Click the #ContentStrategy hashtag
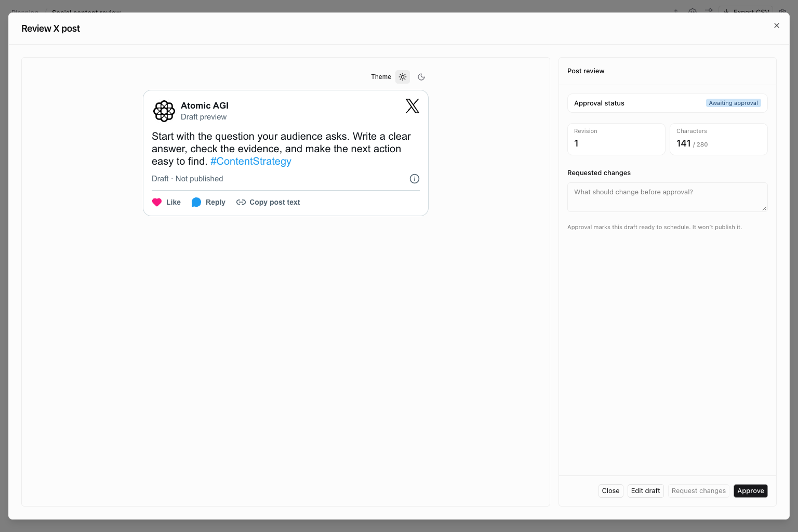 click(251, 161)
